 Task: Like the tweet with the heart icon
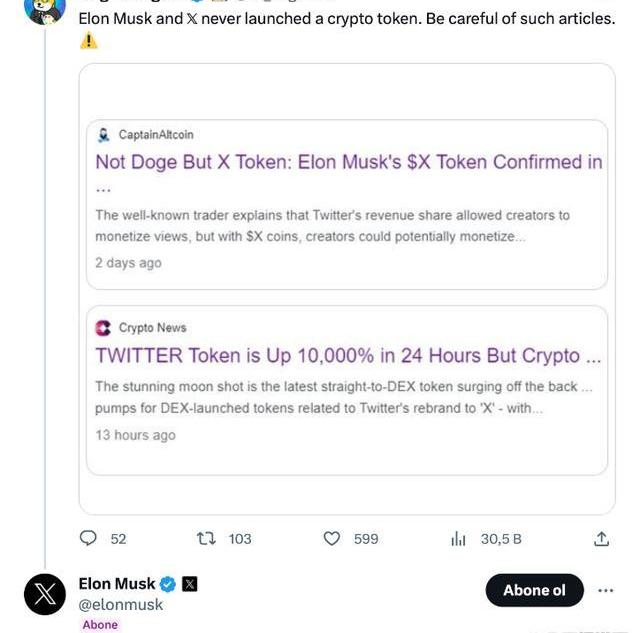click(x=332, y=538)
